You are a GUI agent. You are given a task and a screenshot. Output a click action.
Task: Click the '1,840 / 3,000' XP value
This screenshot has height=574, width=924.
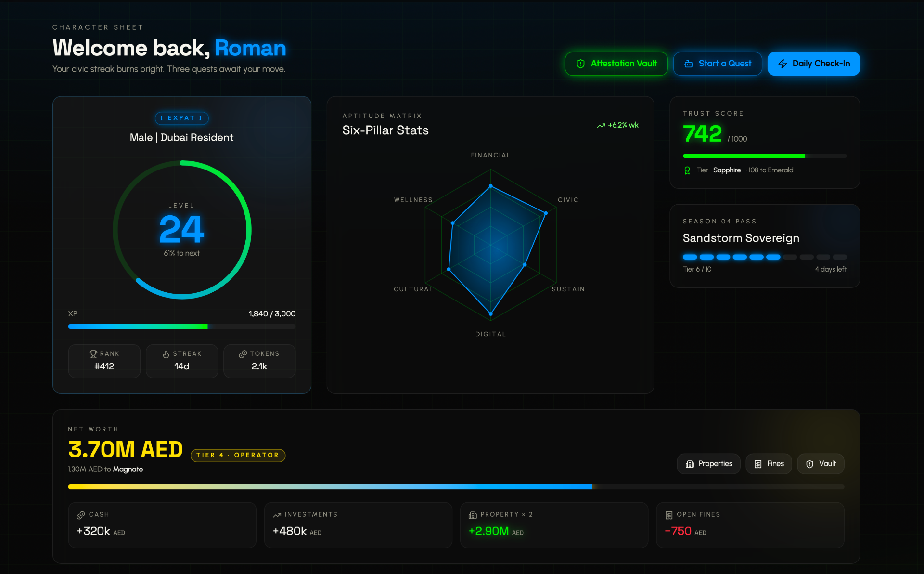(x=272, y=314)
